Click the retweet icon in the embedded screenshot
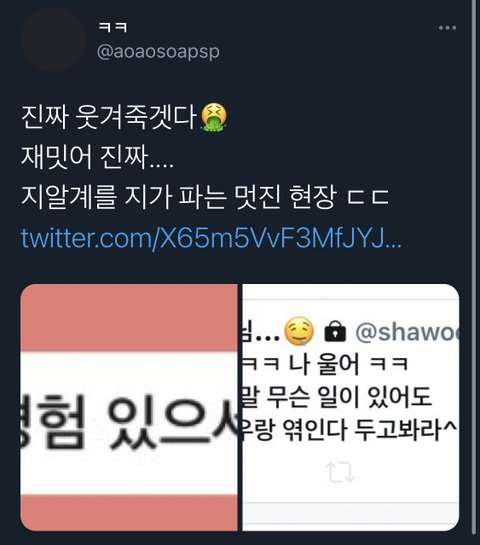This screenshot has height=545, width=480. coord(340,472)
